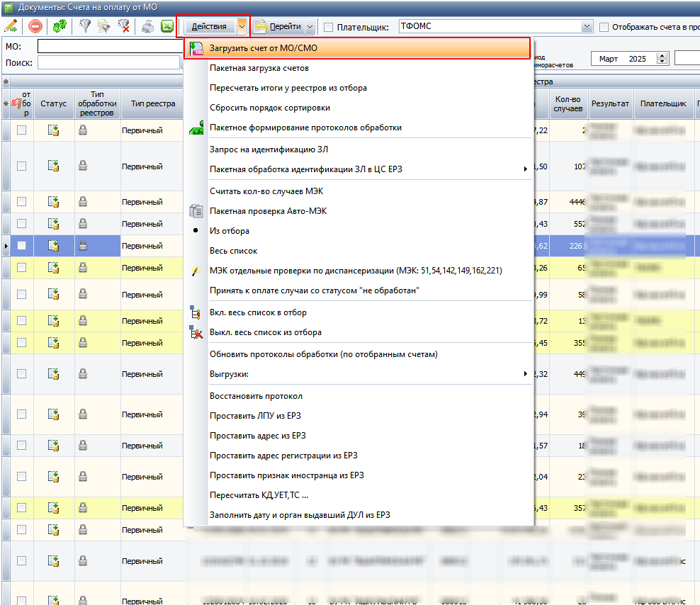Click the pencil edit document icon
The height and width of the screenshot is (605, 700).
coord(11,26)
